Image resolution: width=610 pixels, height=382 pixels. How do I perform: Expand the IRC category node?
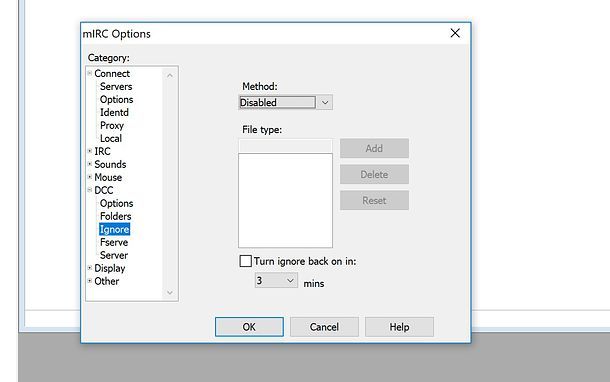click(x=90, y=151)
